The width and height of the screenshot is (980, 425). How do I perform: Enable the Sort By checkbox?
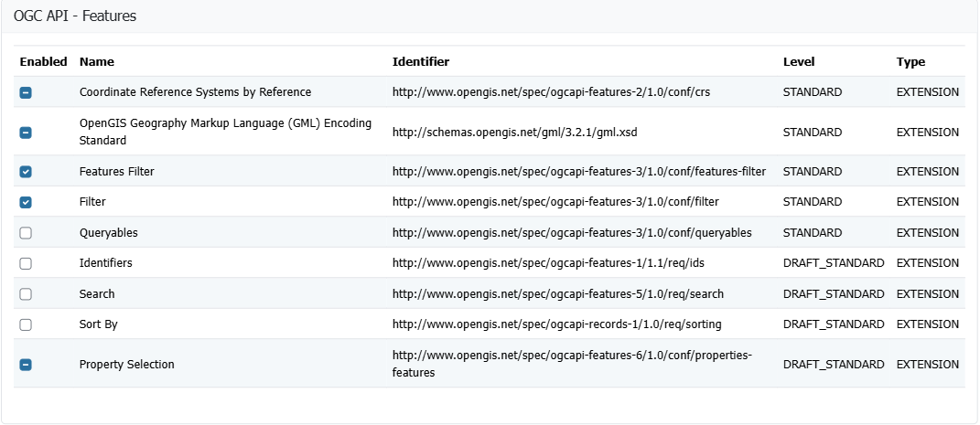point(26,324)
